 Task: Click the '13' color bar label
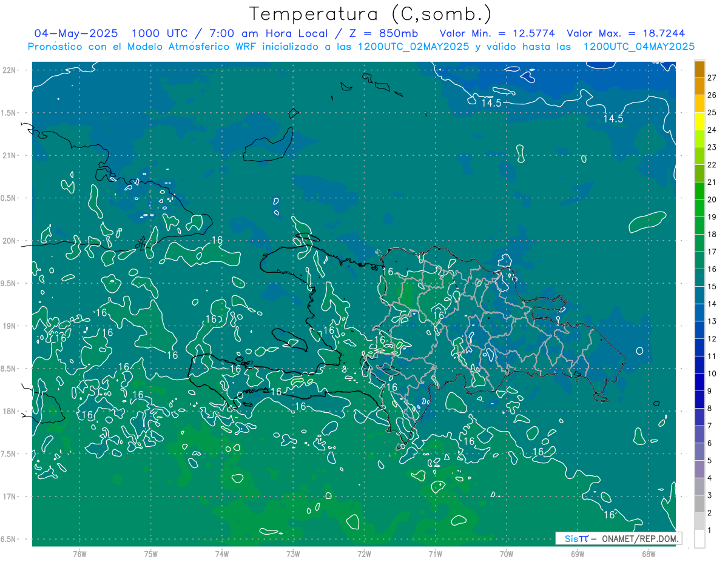coord(712,321)
